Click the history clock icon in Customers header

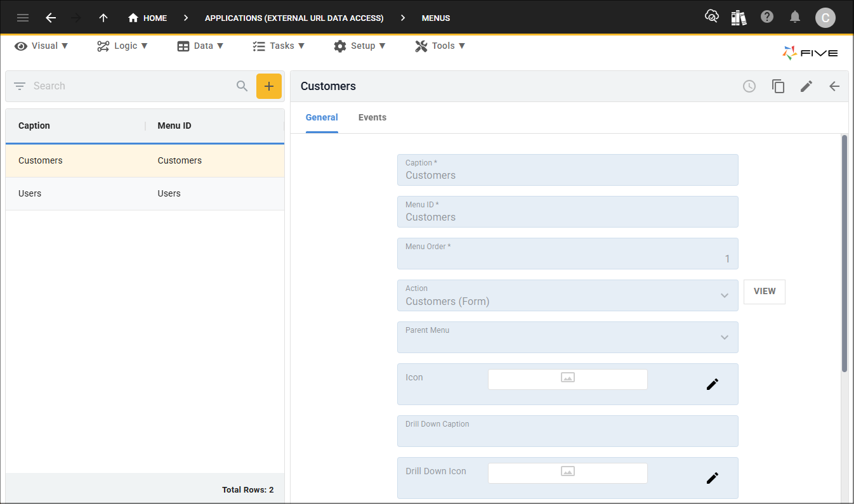749,86
